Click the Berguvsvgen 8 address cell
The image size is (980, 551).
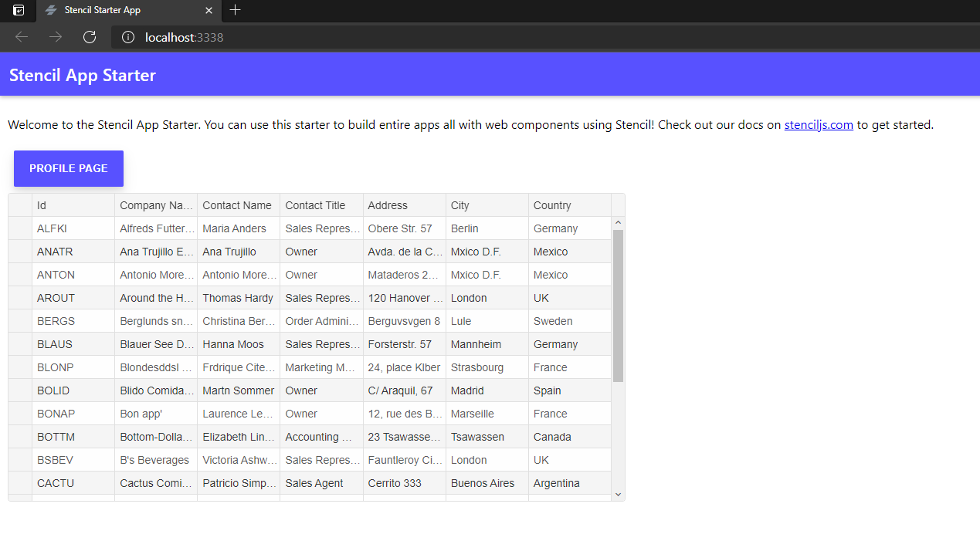point(405,321)
